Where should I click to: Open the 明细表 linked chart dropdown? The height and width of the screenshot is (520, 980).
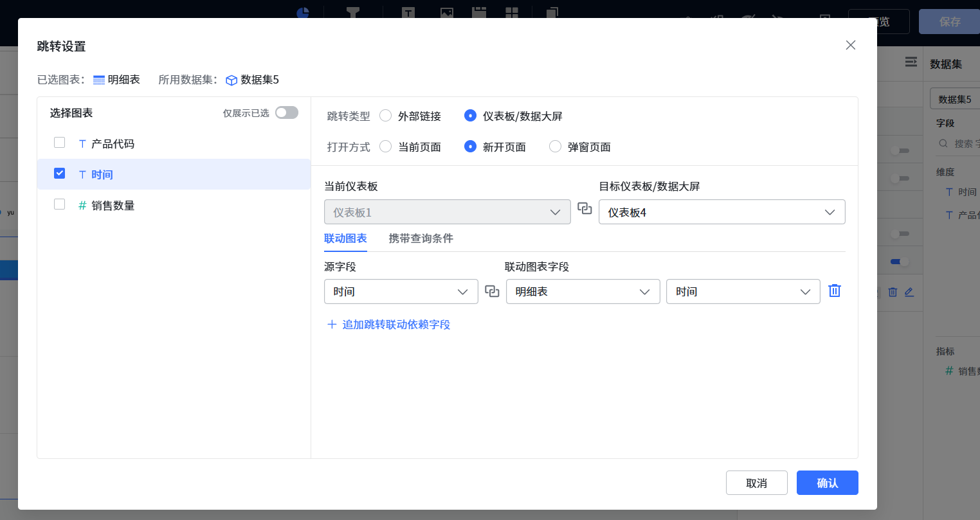[583, 291]
